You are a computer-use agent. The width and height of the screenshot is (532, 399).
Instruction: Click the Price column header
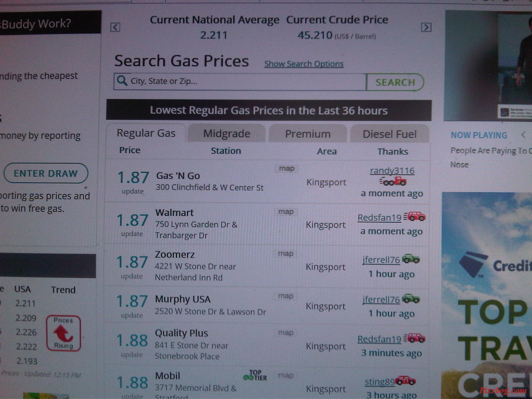[130, 150]
